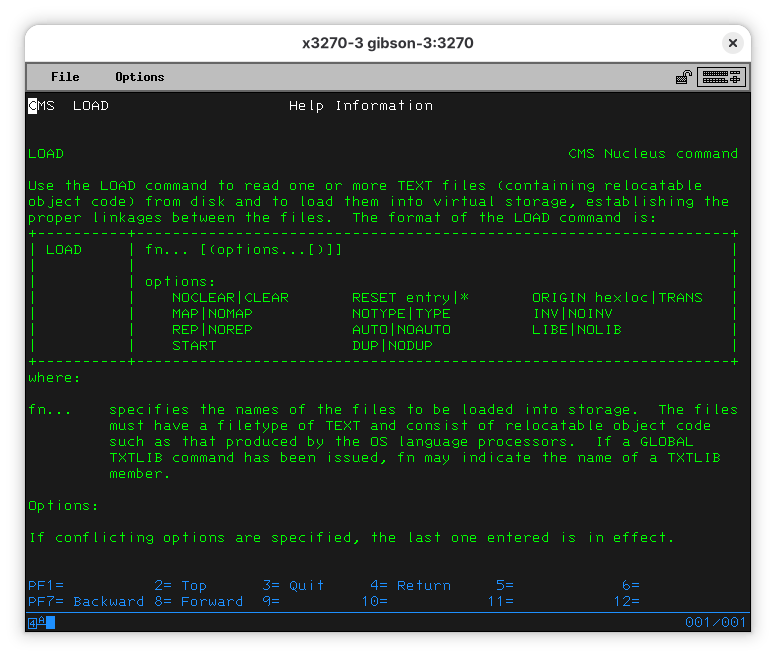The image size is (776, 657).
Task: Open the File menu
Action: 65,77
